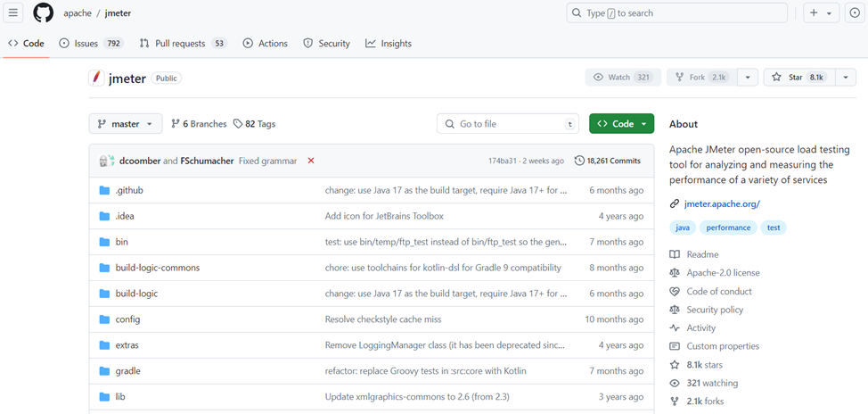This screenshot has width=868, height=414.
Task: Open the bin folder icon
Action: pyautogui.click(x=104, y=242)
